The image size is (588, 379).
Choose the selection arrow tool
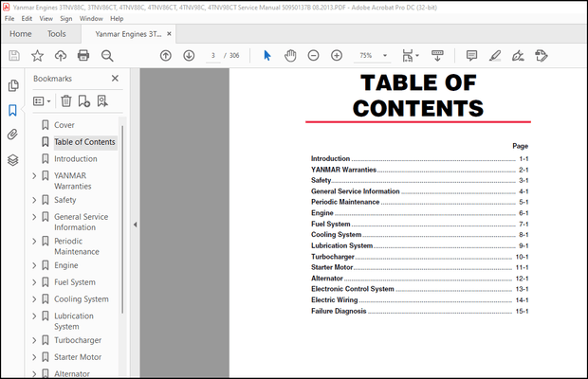point(267,56)
